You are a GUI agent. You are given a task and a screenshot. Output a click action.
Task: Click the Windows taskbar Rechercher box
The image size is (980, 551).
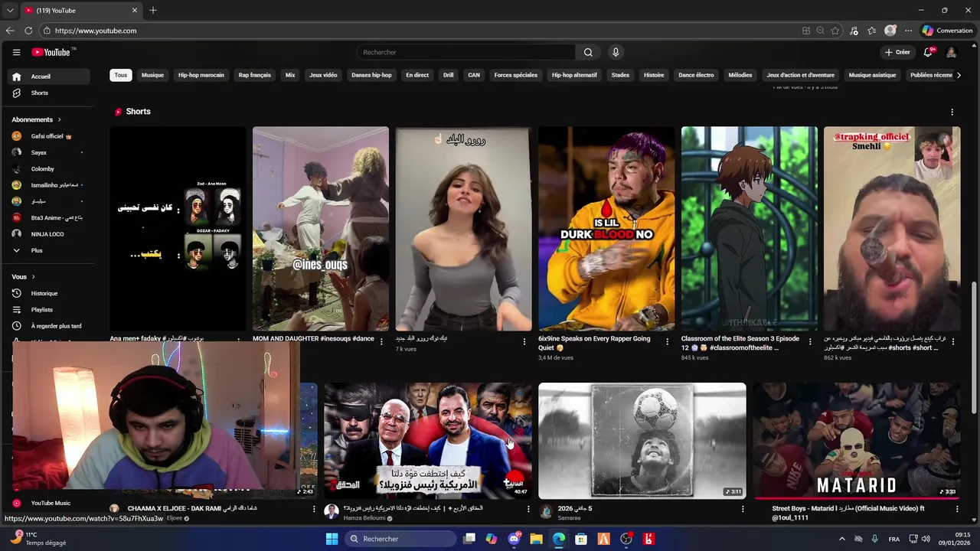(x=401, y=539)
